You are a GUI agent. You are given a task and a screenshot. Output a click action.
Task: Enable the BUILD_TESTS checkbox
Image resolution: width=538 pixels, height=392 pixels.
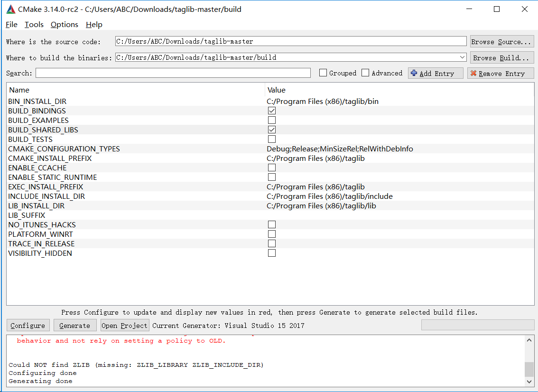coord(271,139)
